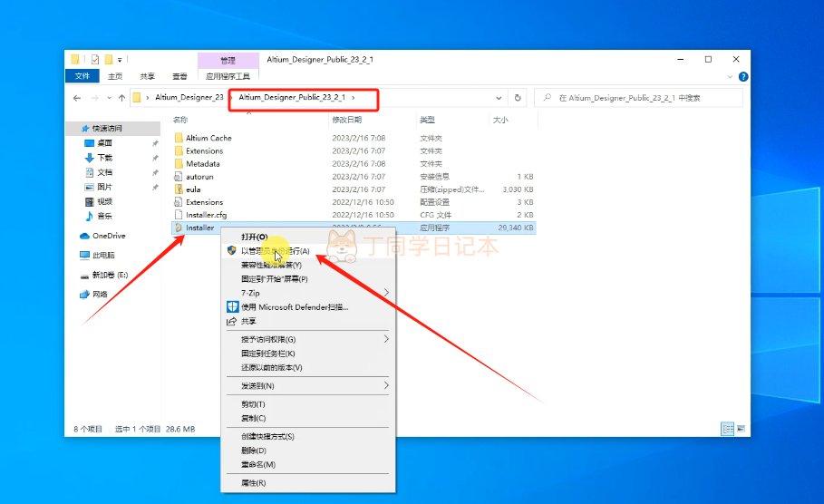Expand the address bar history dropdown

coord(499,98)
